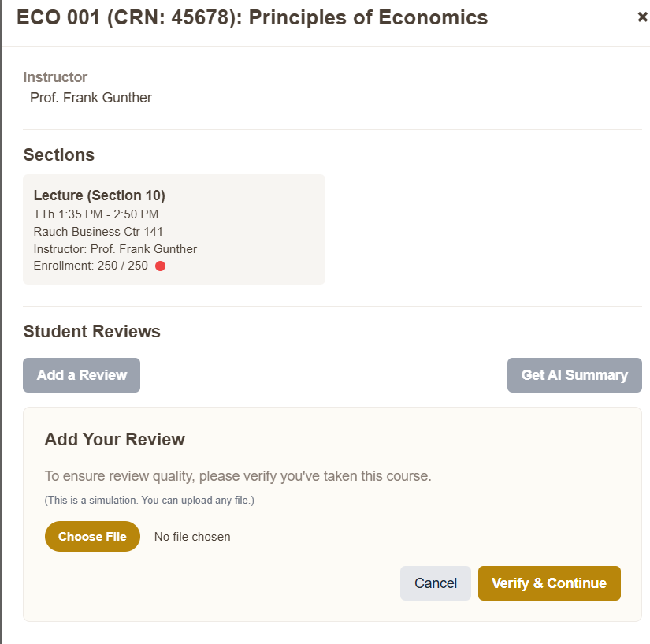Request an AI summary of reviews
Viewport: 650px width, 644px height.
click(574, 375)
